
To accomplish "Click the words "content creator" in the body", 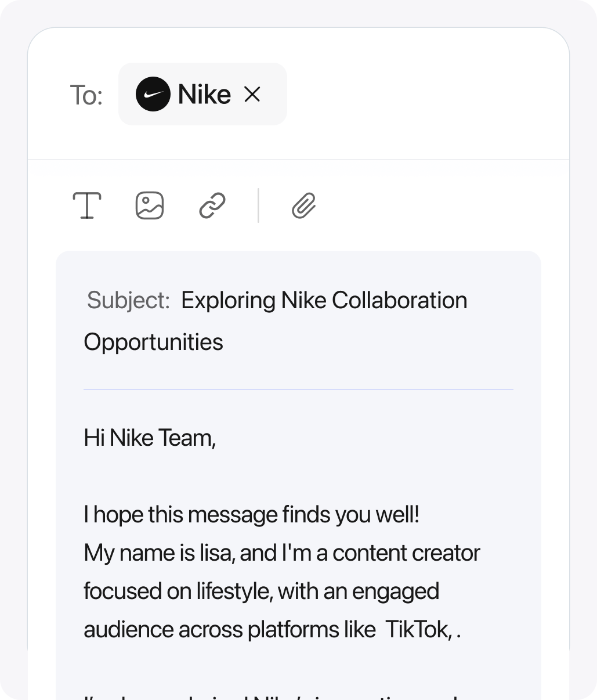I will click(x=406, y=553).
